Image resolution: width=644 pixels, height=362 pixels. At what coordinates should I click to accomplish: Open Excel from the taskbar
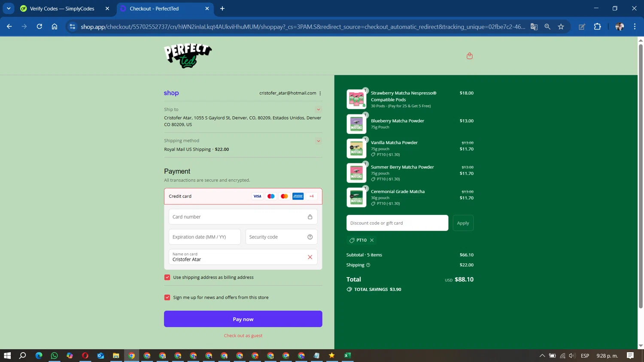(347, 356)
